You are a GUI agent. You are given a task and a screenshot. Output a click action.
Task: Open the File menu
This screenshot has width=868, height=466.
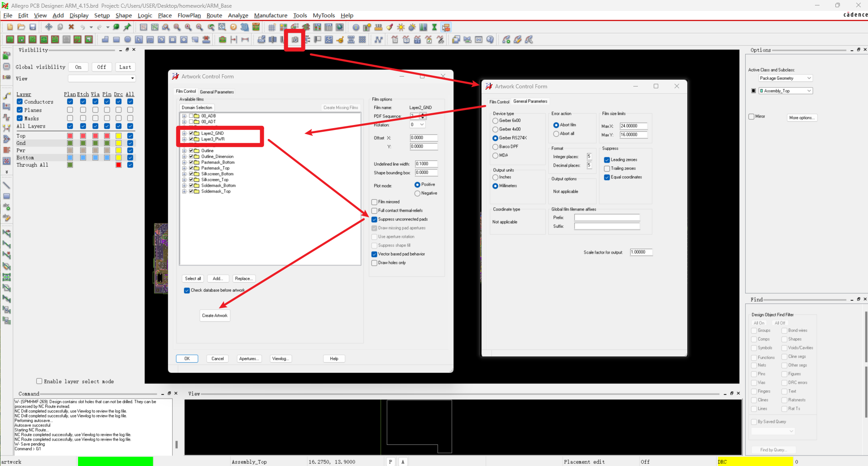pos(8,15)
